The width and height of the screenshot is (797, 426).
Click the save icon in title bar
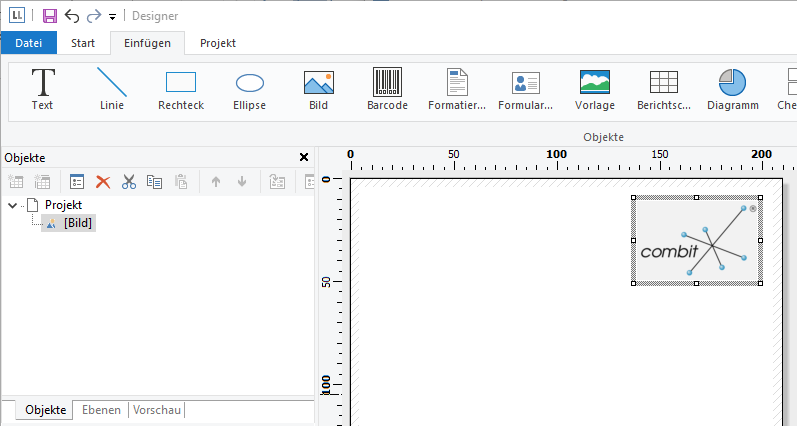[50, 16]
